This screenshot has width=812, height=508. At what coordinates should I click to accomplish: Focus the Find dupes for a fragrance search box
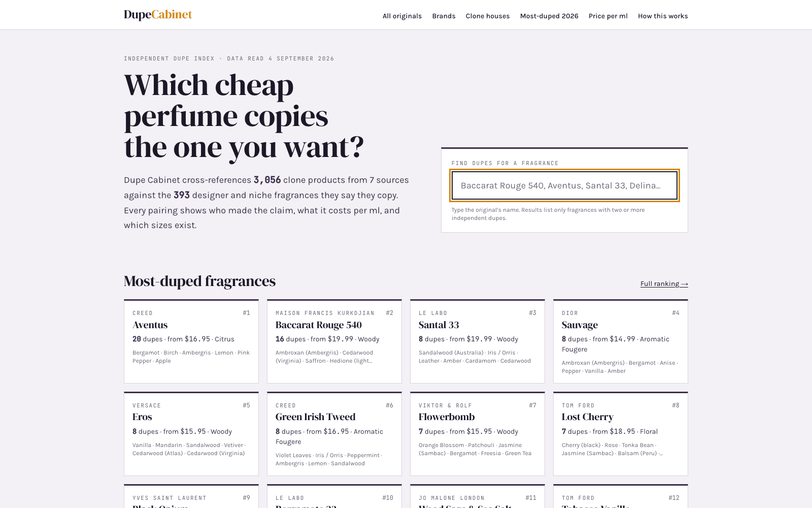coord(564,185)
